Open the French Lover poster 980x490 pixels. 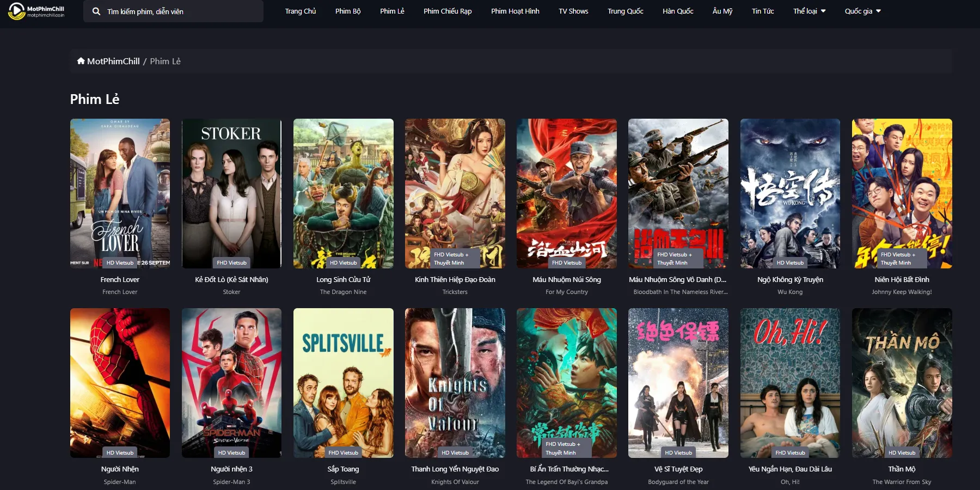(120, 193)
